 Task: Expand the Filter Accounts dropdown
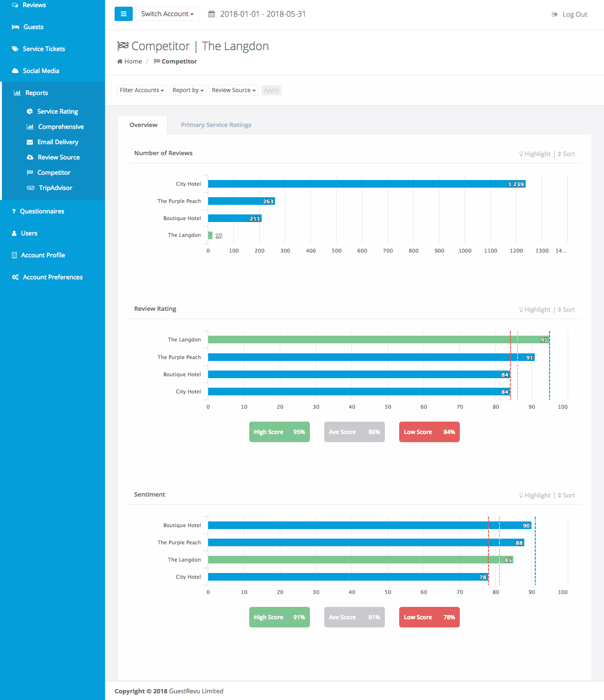coord(142,90)
